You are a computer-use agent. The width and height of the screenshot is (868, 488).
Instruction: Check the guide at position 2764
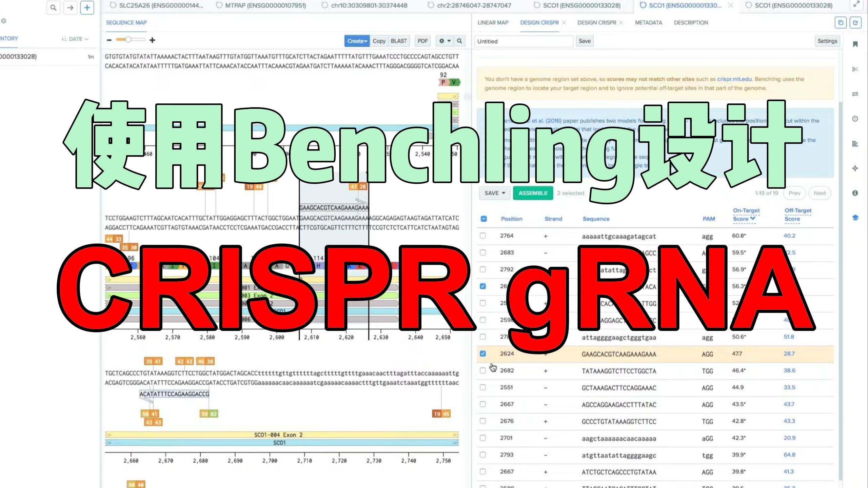point(483,236)
